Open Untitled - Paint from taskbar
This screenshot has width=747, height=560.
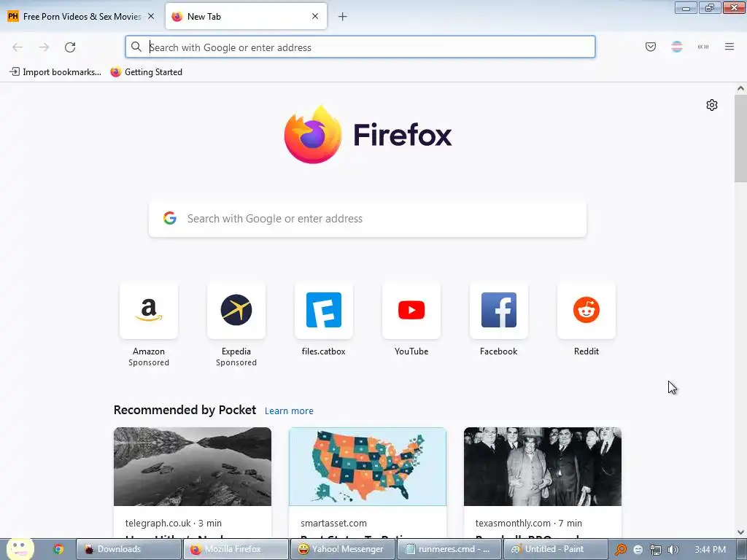pyautogui.click(x=555, y=549)
